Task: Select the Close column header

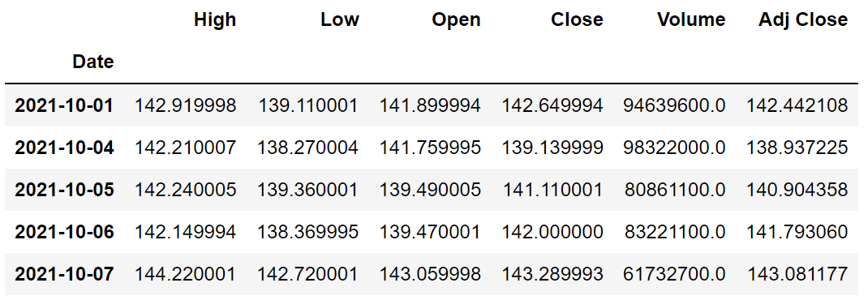Action: (577, 20)
